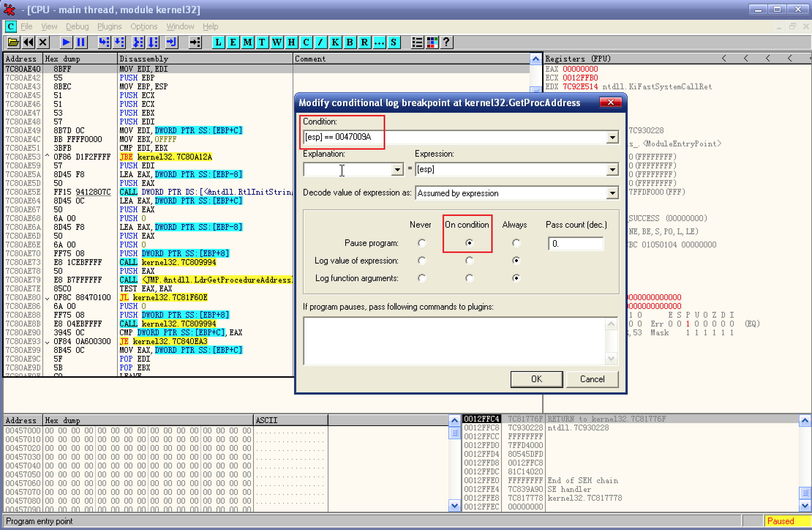
Task: Open the Log window L icon
Action: click(x=218, y=42)
